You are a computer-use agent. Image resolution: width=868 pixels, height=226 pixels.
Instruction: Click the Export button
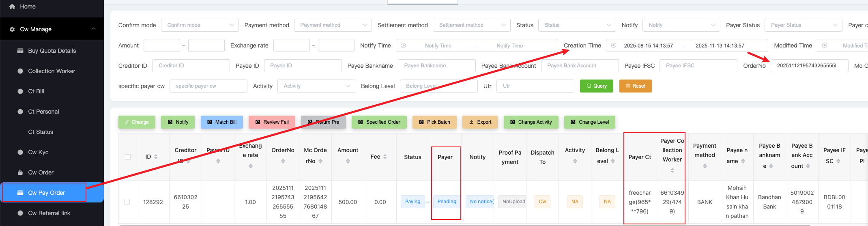pyautogui.click(x=480, y=122)
